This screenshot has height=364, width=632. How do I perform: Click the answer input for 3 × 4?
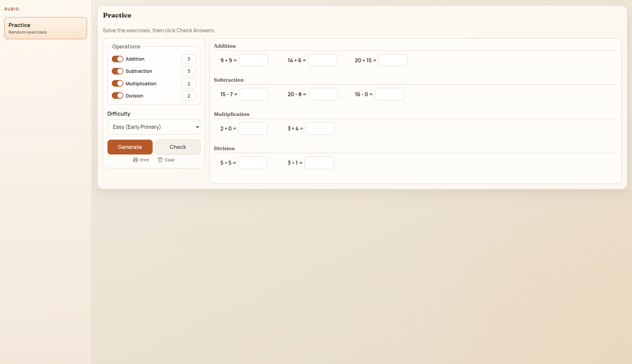[319, 128]
